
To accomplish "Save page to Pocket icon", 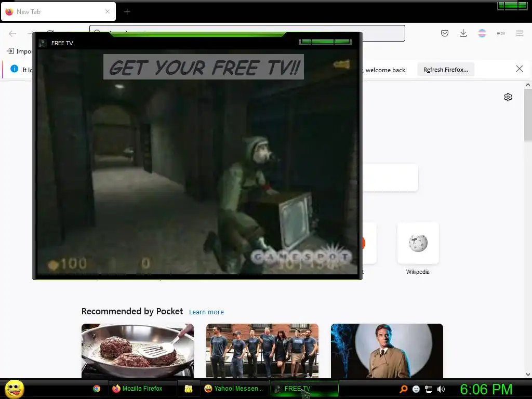I will [445, 33].
